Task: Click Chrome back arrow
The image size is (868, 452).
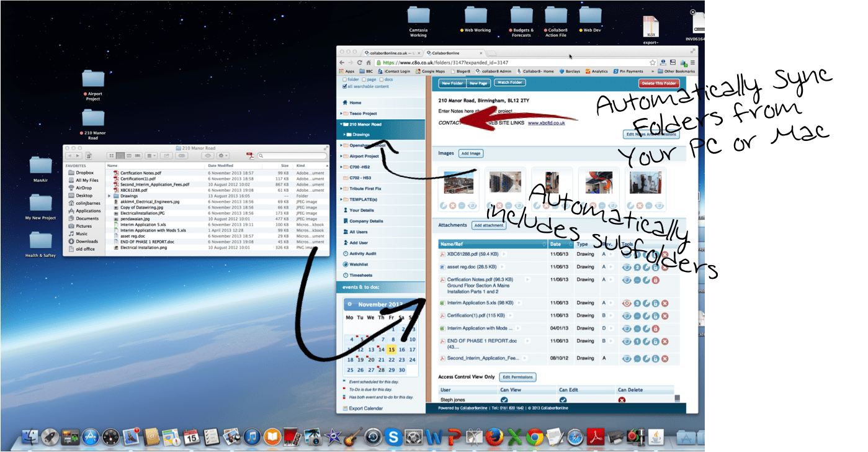Action: 342,63
